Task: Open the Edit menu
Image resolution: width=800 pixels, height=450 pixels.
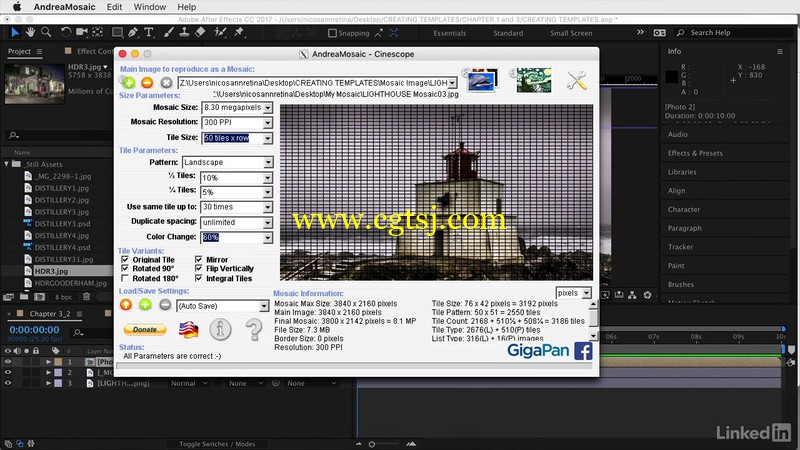Action: coord(114,7)
